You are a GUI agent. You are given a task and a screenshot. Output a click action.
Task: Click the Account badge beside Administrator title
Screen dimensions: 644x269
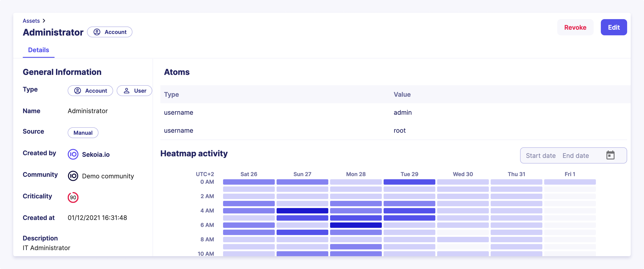[110, 32]
